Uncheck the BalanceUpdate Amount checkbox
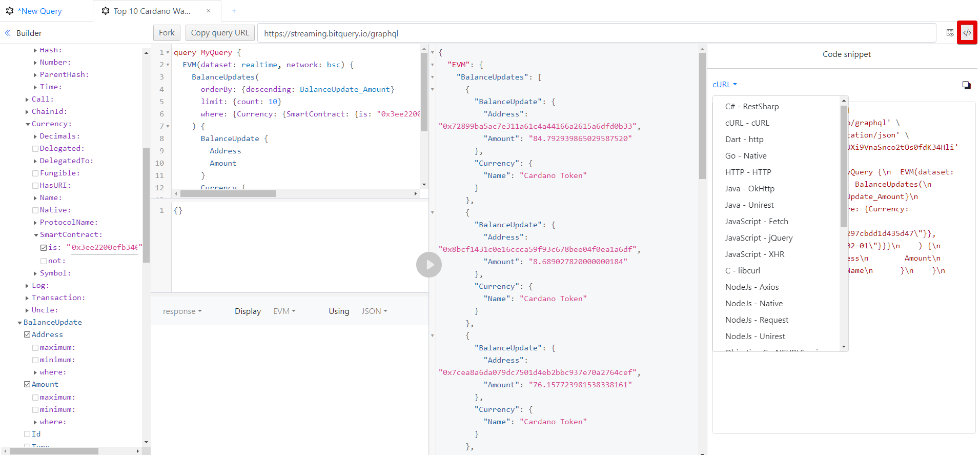Screen dimensions: 980x455 (x=27, y=384)
